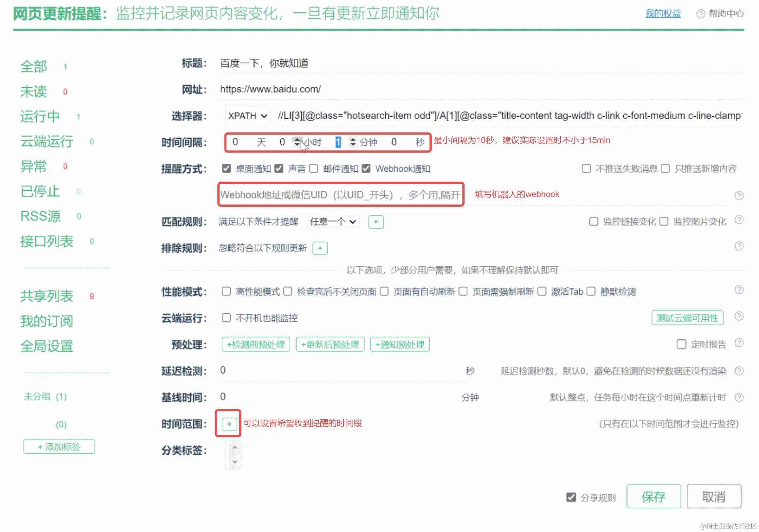Click help question mark beside 性能模式 row
759x532 pixels.
click(739, 290)
